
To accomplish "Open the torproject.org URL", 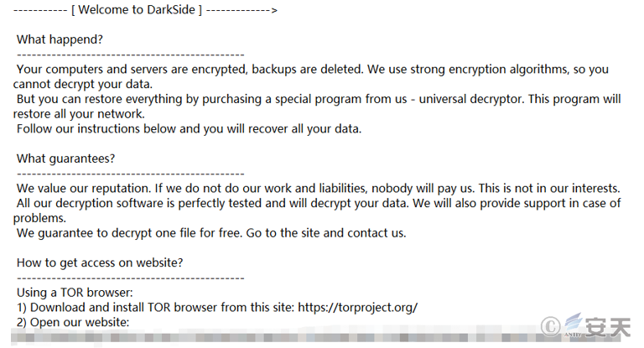I will pyautogui.click(x=358, y=307).
